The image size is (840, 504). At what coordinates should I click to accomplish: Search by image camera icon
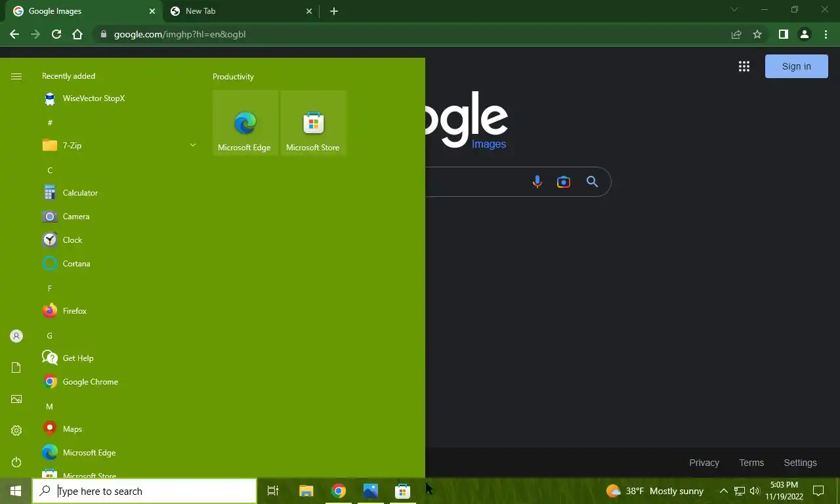tap(564, 182)
